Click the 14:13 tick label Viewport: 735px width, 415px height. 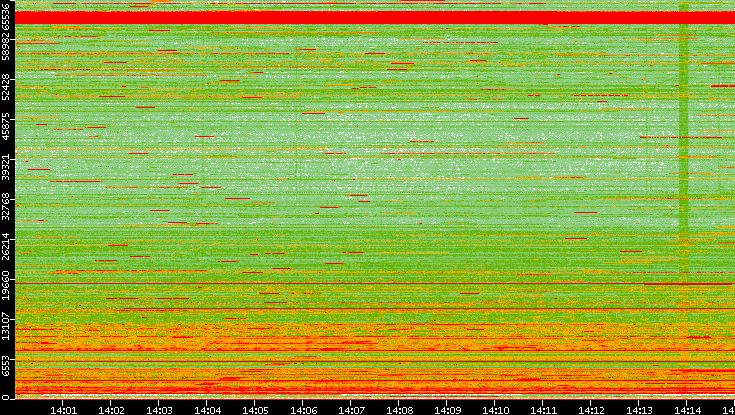(x=638, y=410)
